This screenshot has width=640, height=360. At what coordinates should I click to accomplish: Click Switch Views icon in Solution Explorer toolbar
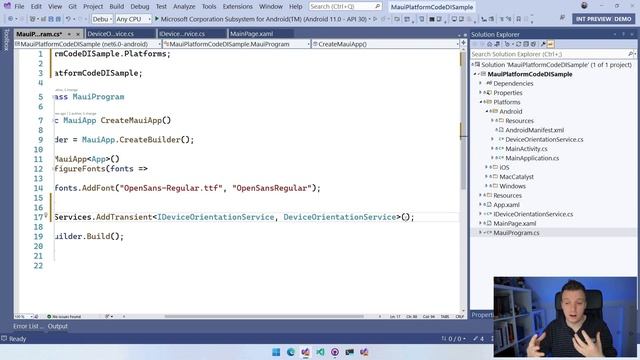(x=497, y=44)
